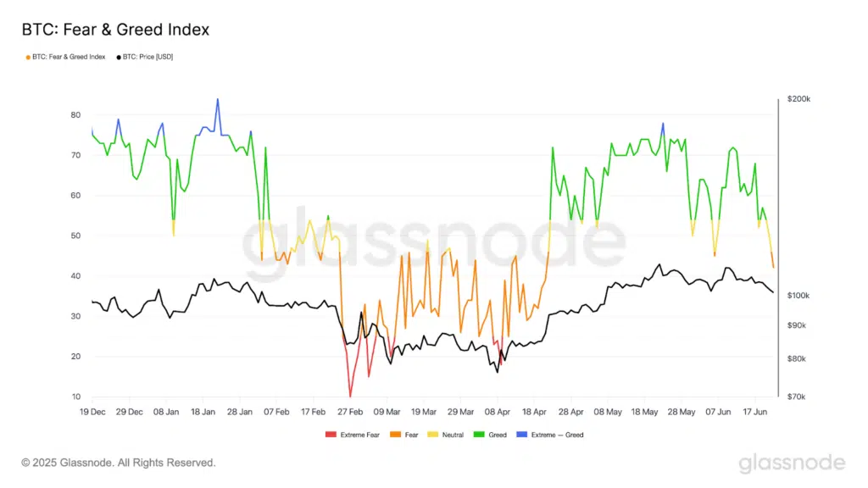Screen dimensions: 868x488
Task: Click the copyright notice '© 2025 Glassnode'
Action: [x=119, y=463]
